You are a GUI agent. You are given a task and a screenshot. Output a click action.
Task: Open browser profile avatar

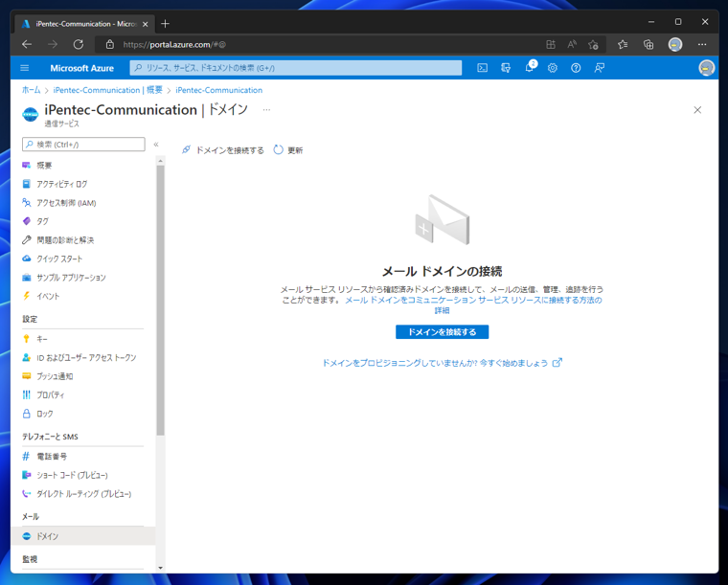point(675,45)
